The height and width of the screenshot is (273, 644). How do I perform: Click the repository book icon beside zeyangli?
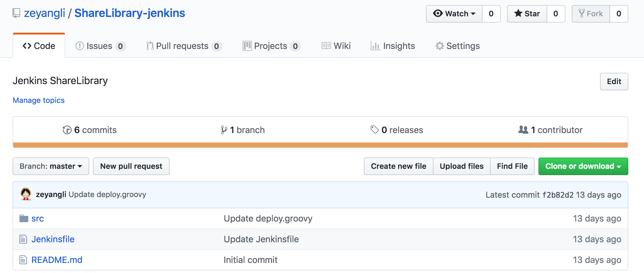16,13
